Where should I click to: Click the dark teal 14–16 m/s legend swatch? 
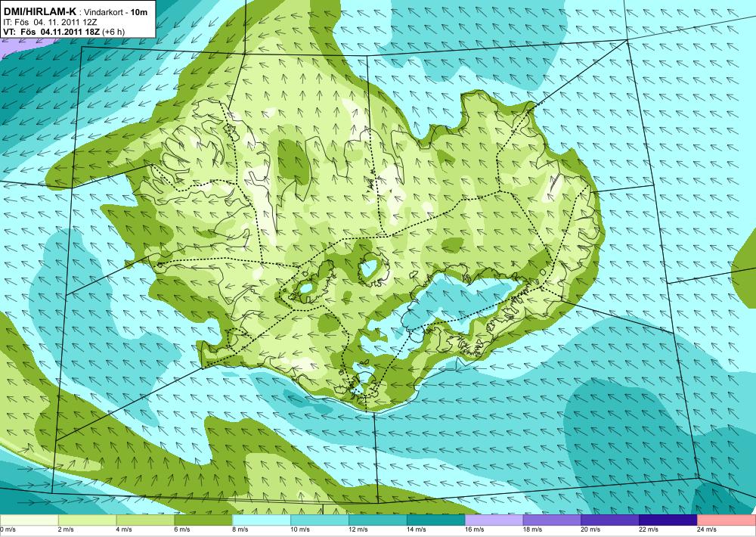(x=436, y=520)
